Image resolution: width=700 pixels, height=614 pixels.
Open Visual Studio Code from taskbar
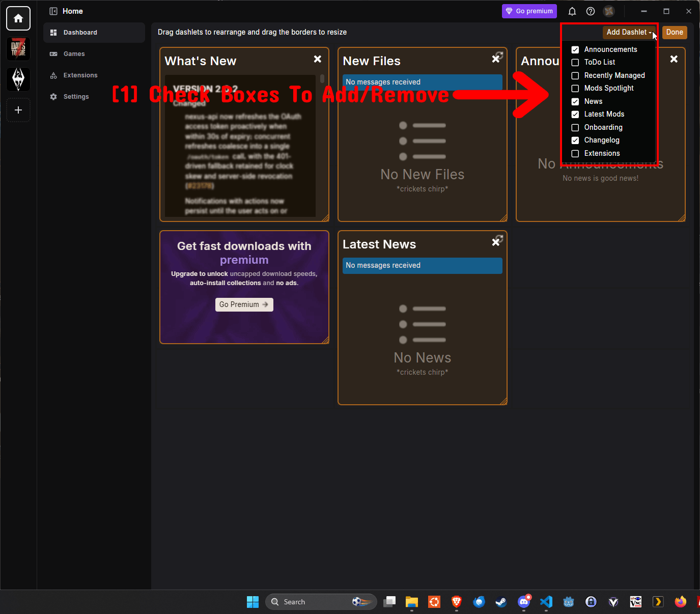[546, 602]
